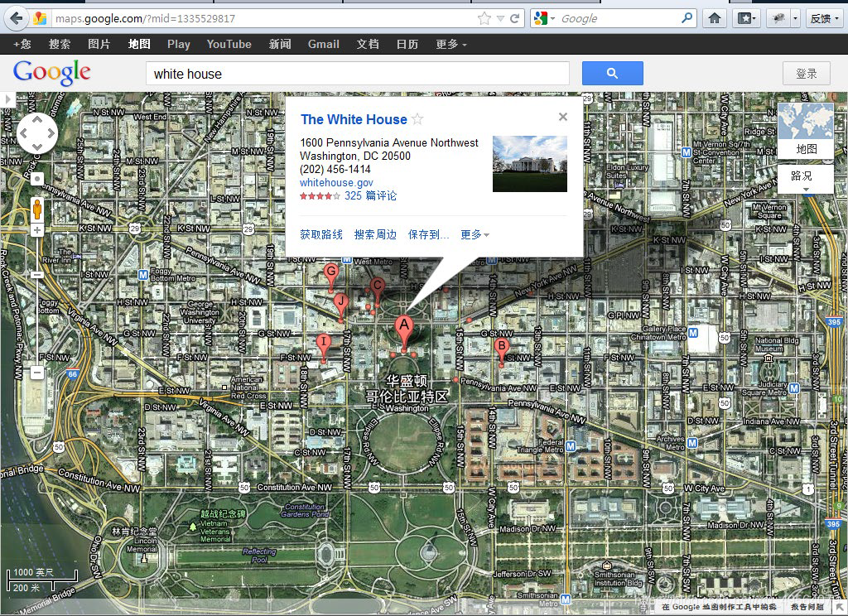Viewport: 848px width, 616px height.
Task: Switch to 地图 map view thumbnail
Action: click(x=806, y=130)
